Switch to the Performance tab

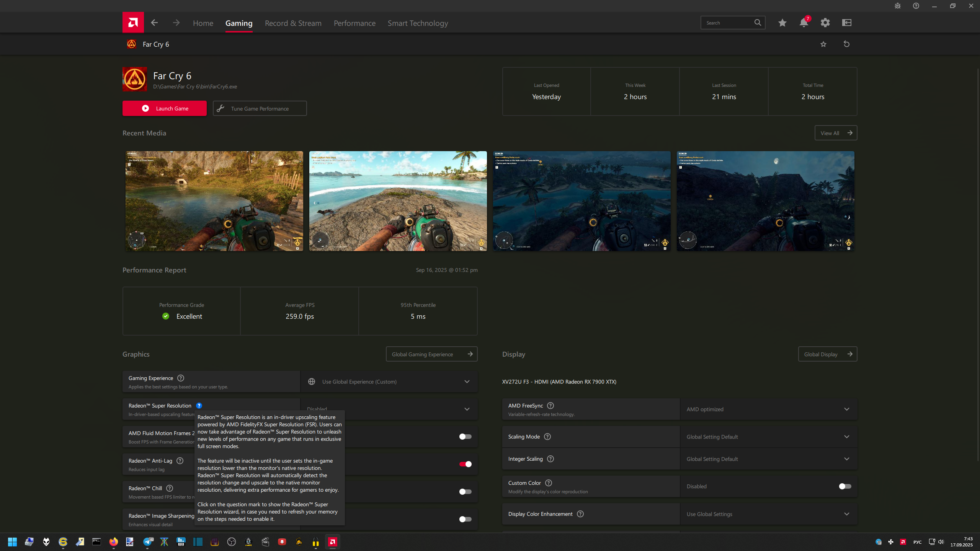(x=354, y=23)
